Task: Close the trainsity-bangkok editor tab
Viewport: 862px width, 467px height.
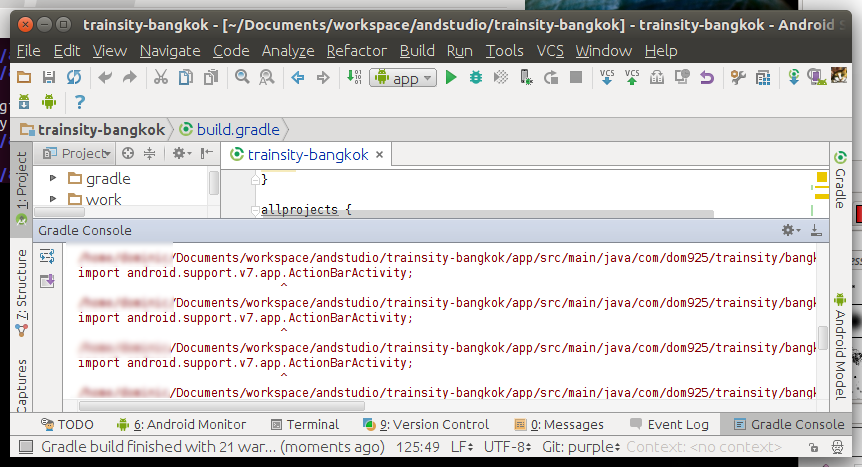Action: [x=379, y=155]
